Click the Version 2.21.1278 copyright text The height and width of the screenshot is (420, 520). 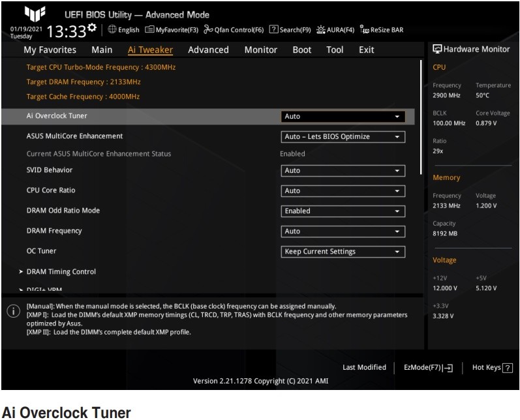[x=261, y=381]
